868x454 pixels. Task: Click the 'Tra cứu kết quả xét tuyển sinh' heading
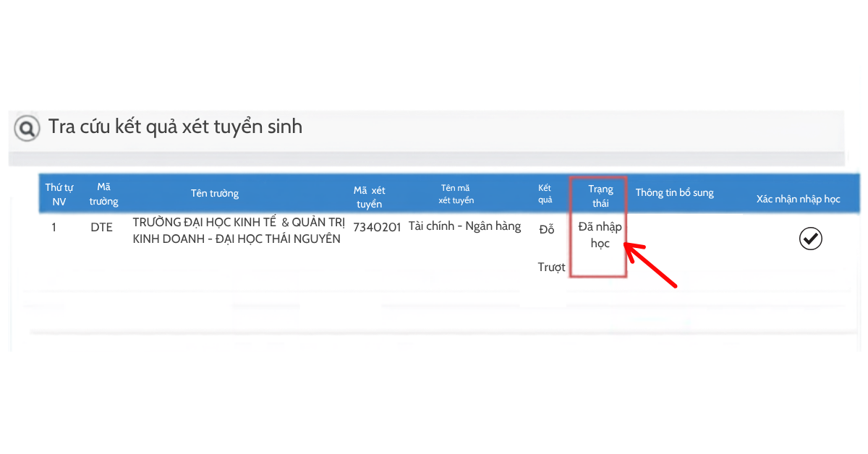[175, 127]
